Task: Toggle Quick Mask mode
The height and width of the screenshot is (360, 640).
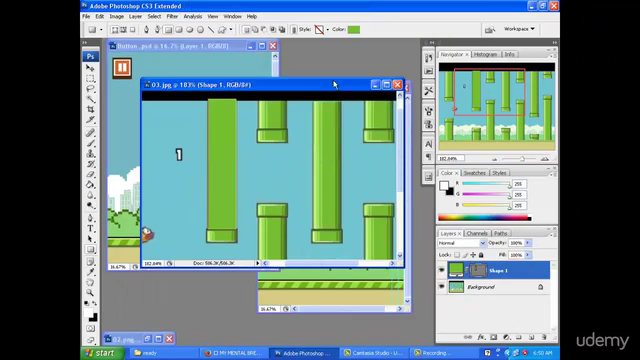Action: 90,329
